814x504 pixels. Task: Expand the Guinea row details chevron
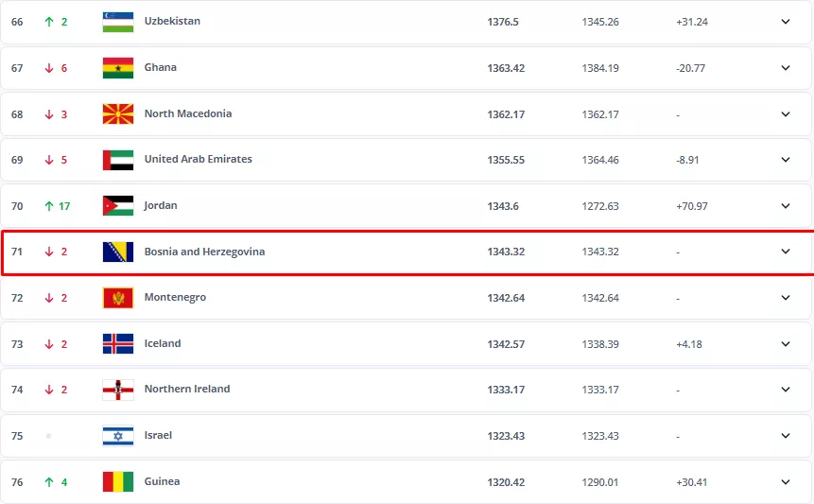[x=785, y=482]
